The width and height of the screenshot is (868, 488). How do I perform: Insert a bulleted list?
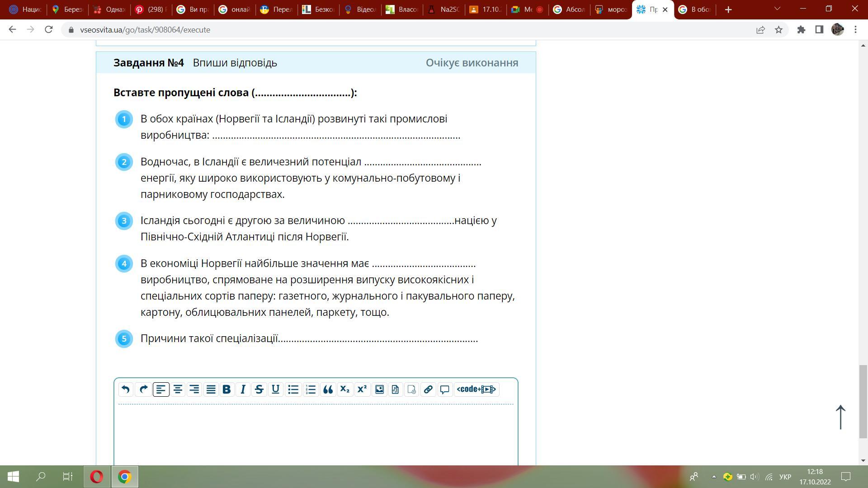click(x=293, y=389)
